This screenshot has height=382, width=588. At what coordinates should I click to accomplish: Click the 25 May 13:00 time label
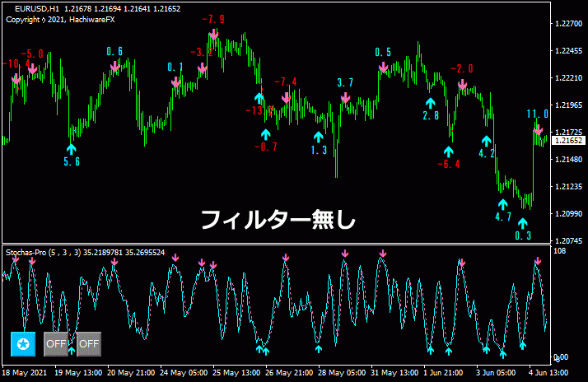tap(236, 373)
